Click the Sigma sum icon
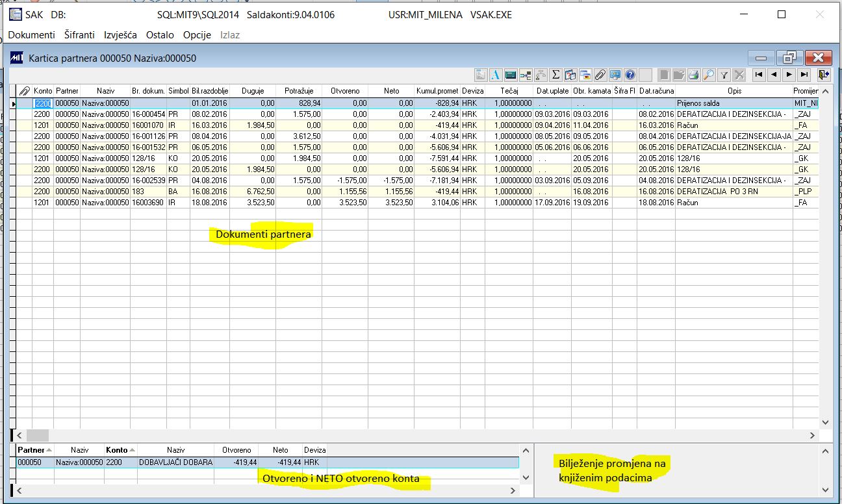 [x=556, y=75]
